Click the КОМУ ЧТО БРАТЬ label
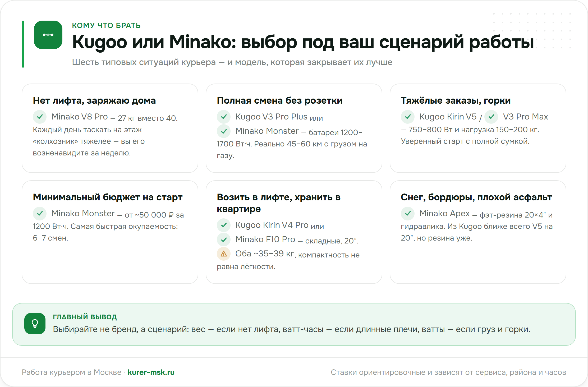The width and height of the screenshot is (588, 387). tap(106, 25)
